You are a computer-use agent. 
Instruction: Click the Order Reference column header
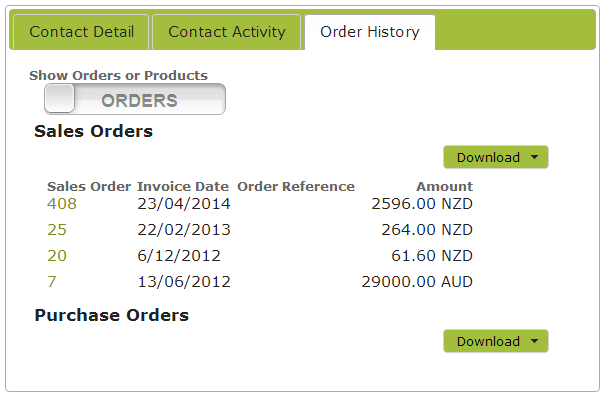coord(296,186)
